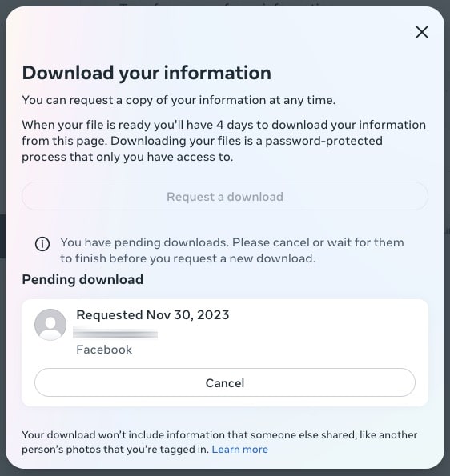This screenshot has height=476, width=450.
Task: Click the circled info icon
Action: [x=42, y=244]
